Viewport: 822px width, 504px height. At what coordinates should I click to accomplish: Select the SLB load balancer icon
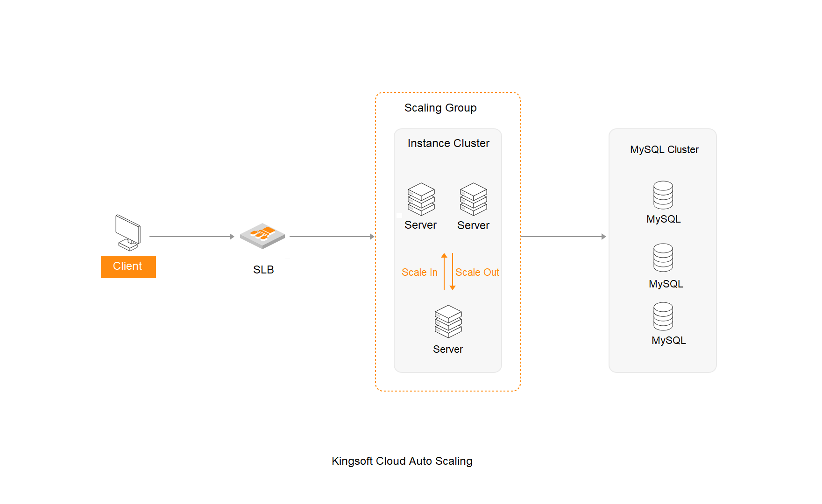262,236
